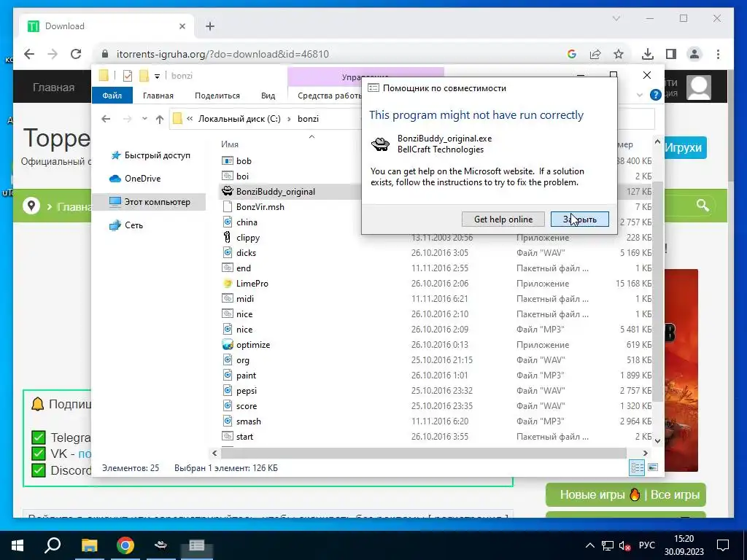Switch to details view icon in status bar
The width and height of the screenshot is (747, 560).
point(637,467)
